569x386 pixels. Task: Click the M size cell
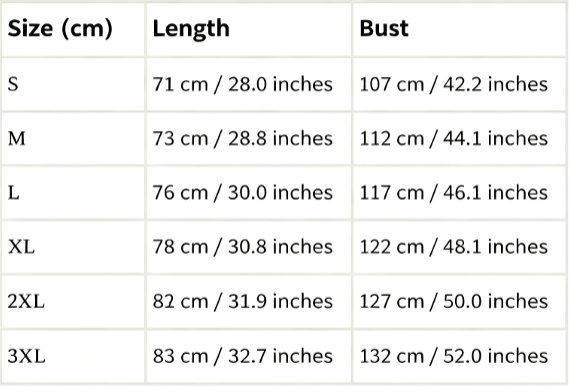point(73,139)
